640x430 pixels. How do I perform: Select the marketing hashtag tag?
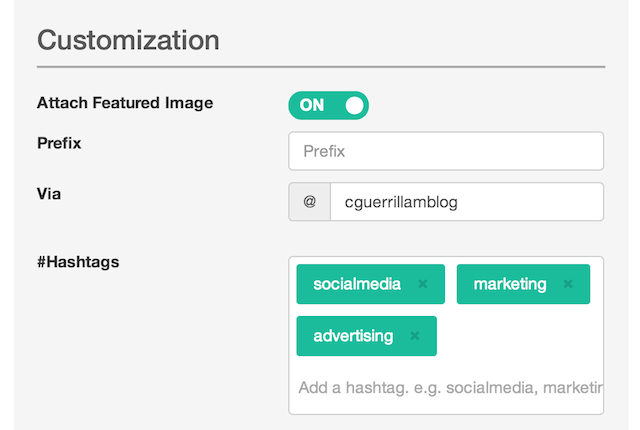tap(510, 285)
